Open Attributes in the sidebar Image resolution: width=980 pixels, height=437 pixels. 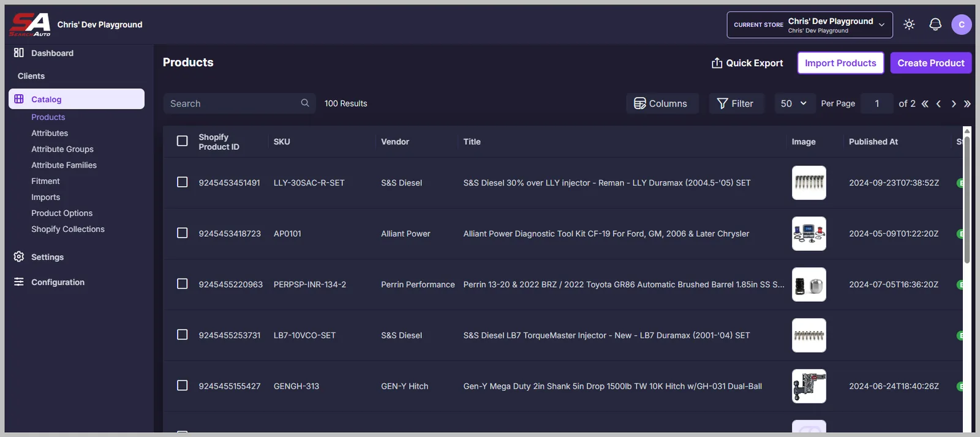coord(50,133)
